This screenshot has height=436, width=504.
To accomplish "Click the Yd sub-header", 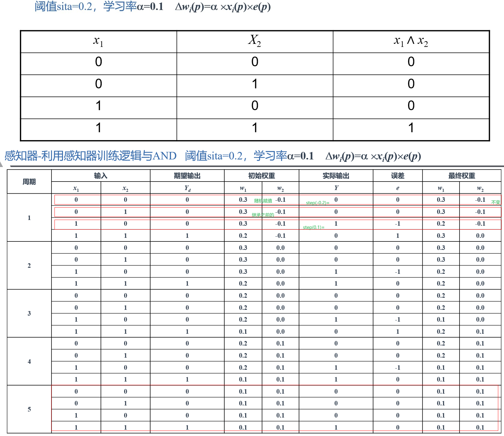I will point(187,188).
